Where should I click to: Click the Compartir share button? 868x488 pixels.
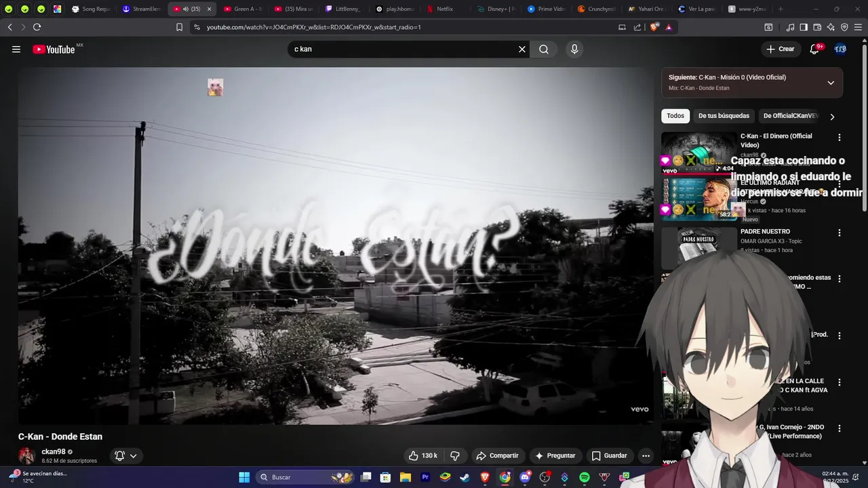click(x=497, y=455)
